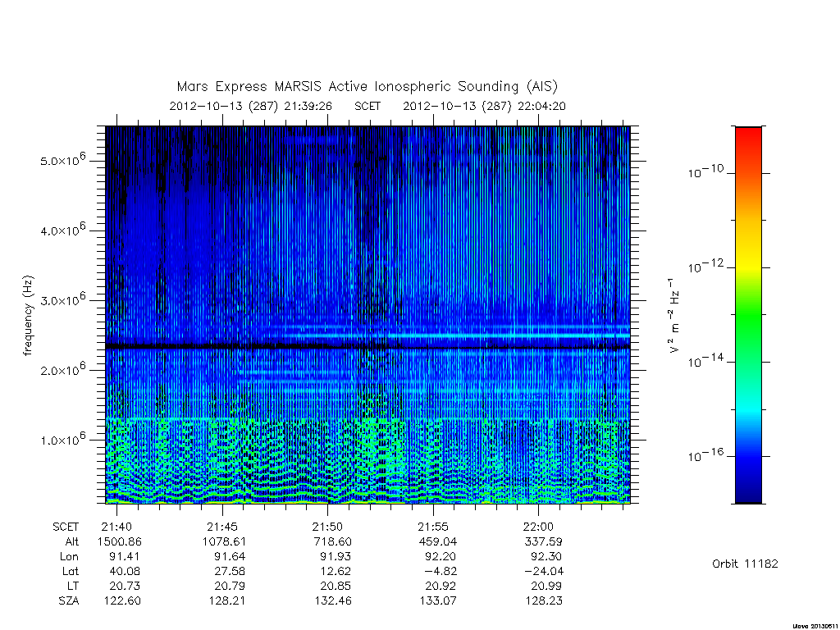Click the green middle of the colorbar
The image size is (840, 630).
click(x=748, y=316)
